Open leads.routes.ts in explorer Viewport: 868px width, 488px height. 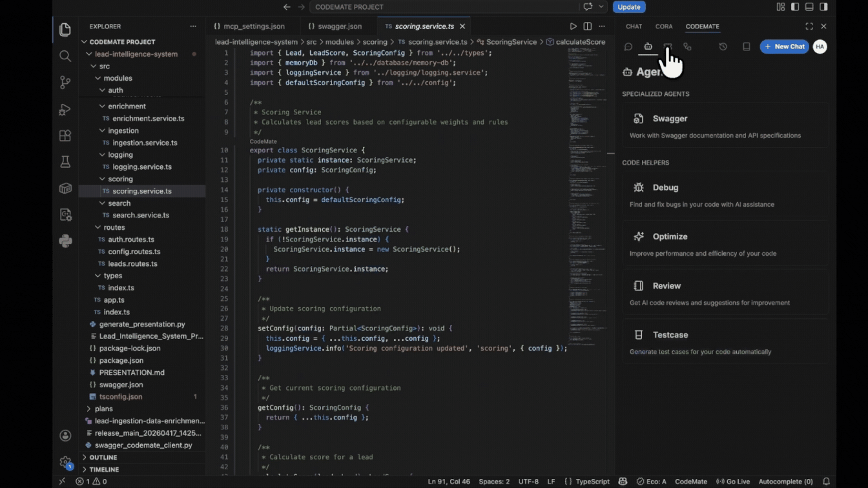pos(132,264)
